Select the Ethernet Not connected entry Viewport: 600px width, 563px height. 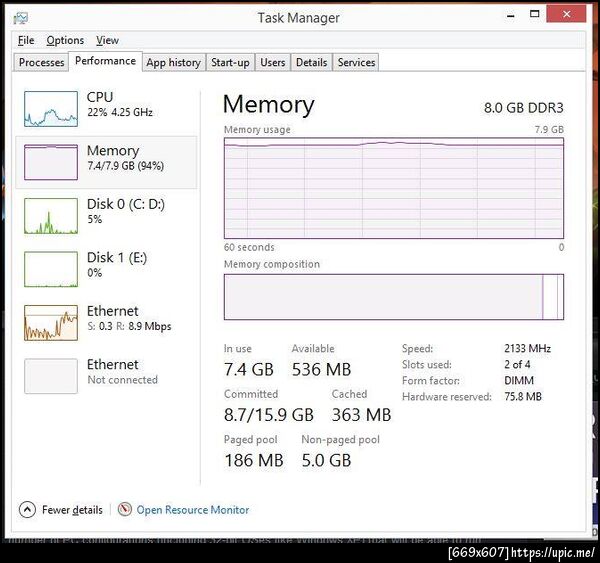click(51, 375)
